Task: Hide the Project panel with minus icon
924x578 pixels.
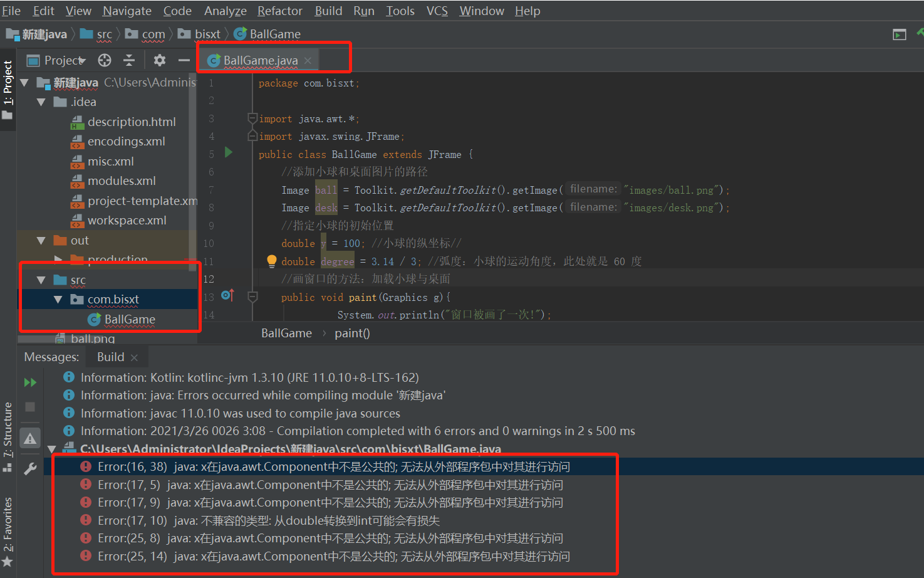Action: click(184, 60)
